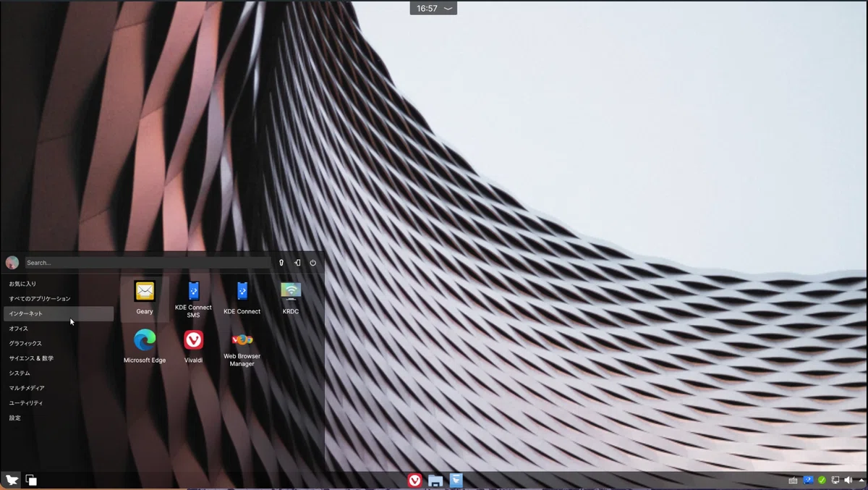Open Web Browser Manager
The height and width of the screenshot is (490, 868).
pyautogui.click(x=242, y=348)
